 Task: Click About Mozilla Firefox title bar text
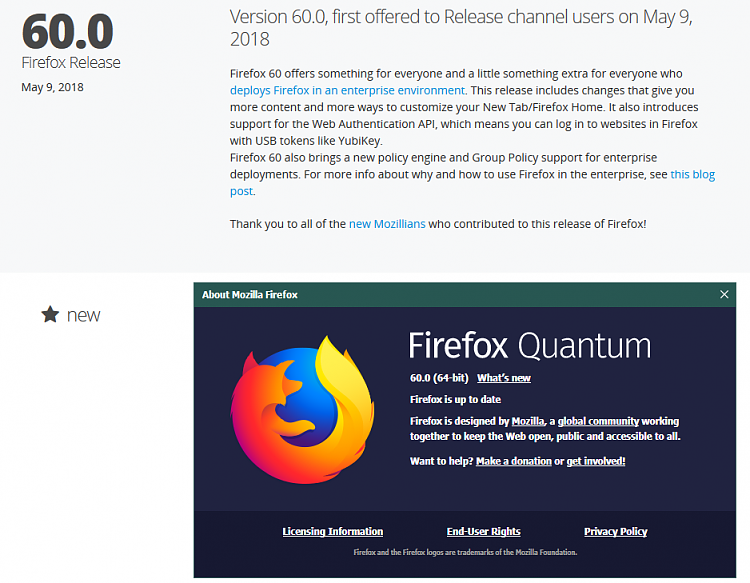click(x=250, y=295)
